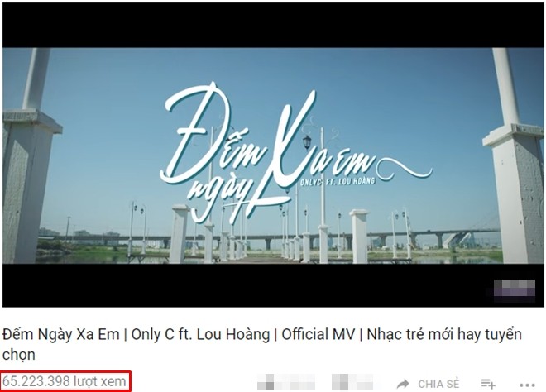
Task: Click the blurred dislike counter button
Action: [352, 382]
